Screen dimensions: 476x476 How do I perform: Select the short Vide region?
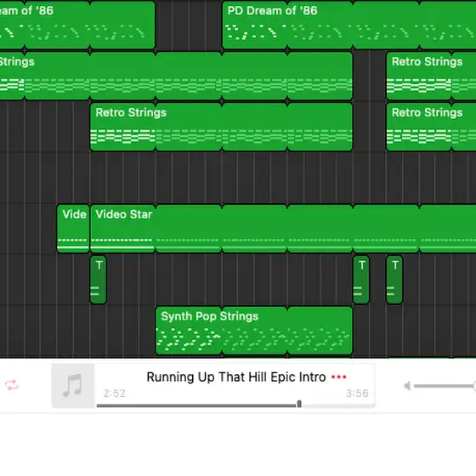point(73,229)
